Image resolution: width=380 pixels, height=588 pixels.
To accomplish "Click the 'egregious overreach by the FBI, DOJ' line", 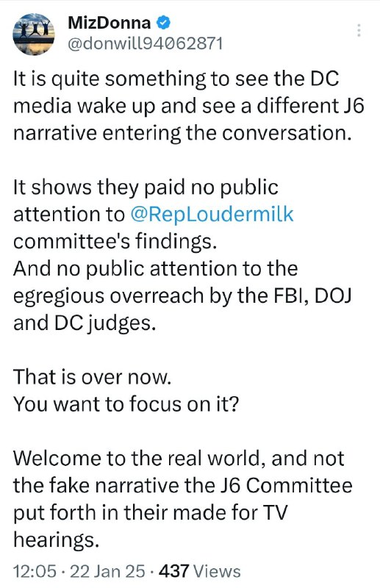I will coord(183,295).
